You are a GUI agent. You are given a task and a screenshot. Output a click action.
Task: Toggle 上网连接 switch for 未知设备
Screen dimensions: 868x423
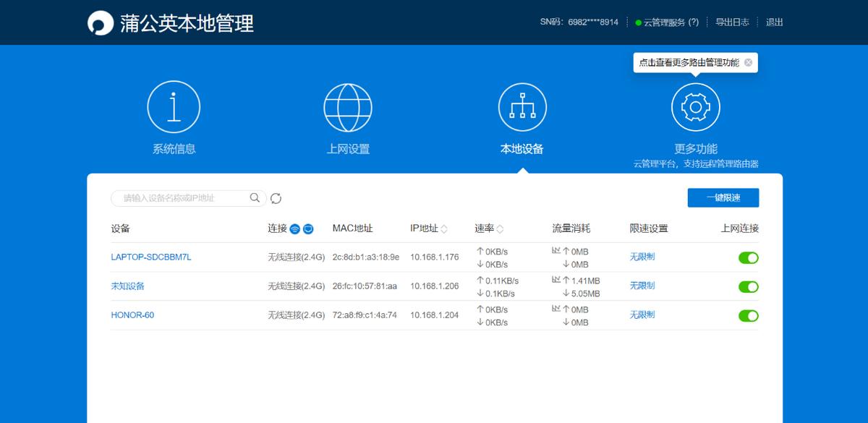tap(748, 286)
